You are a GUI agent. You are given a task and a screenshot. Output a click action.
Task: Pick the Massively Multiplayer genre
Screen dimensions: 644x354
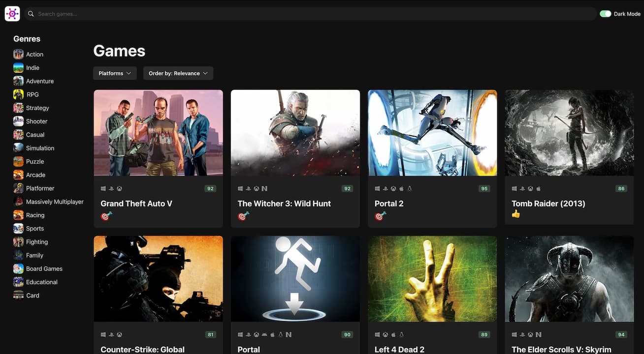click(x=55, y=202)
